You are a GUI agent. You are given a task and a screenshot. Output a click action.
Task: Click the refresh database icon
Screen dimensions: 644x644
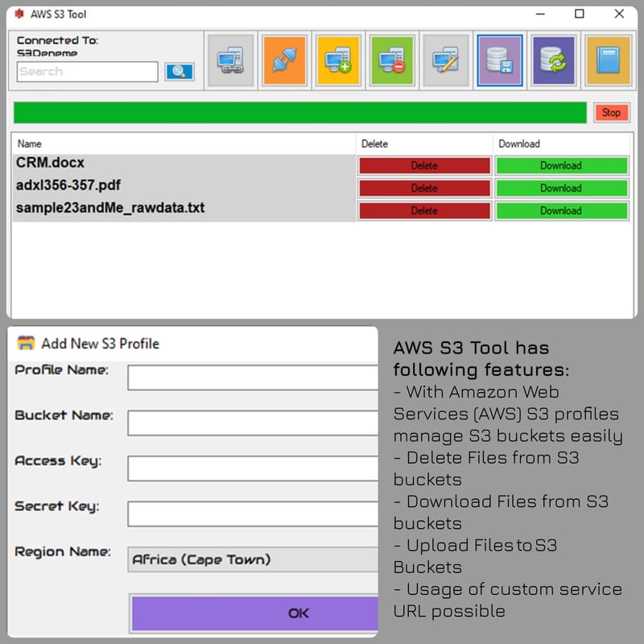point(554,61)
